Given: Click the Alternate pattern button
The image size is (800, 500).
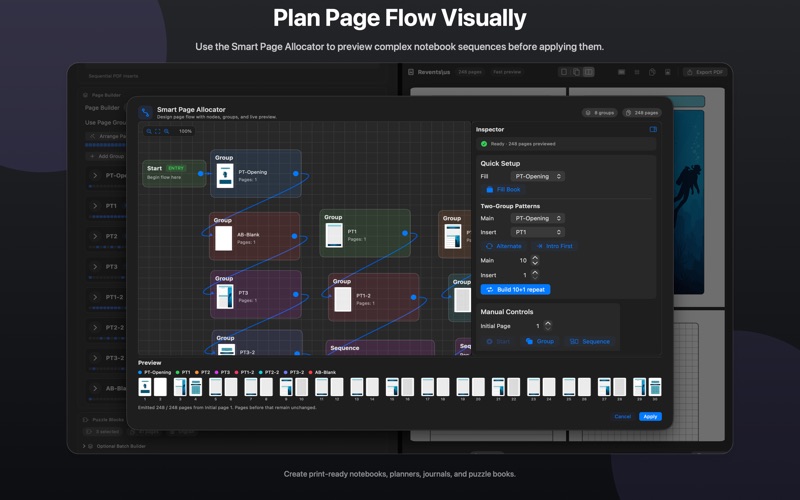Looking at the screenshot, I should (504, 246).
